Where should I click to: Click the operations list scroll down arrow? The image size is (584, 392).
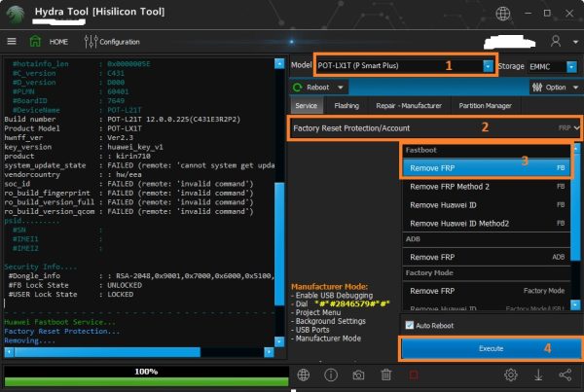pos(576,304)
